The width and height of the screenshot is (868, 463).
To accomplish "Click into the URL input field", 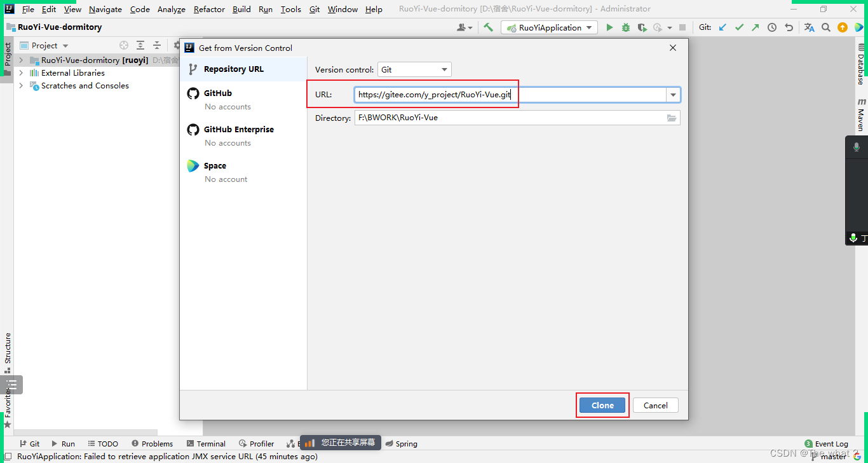I will pyautogui.click(x=510, y=95).
